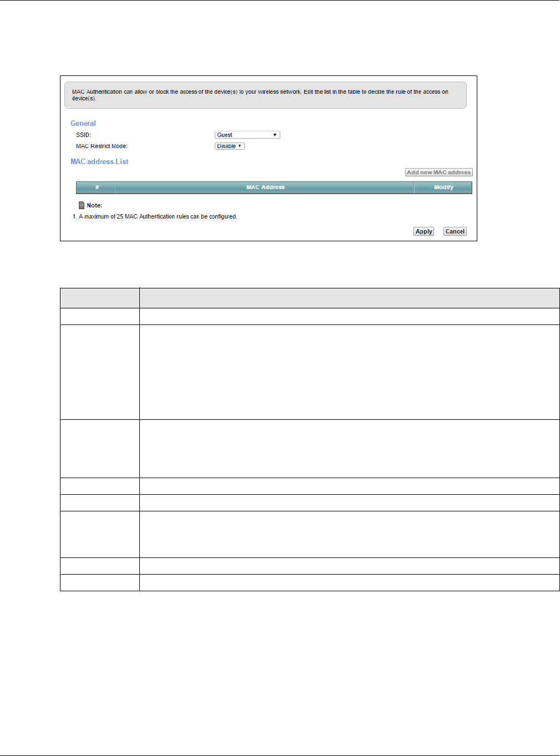Select the # column header
This screenshot has height=756, width=560.
97,187
